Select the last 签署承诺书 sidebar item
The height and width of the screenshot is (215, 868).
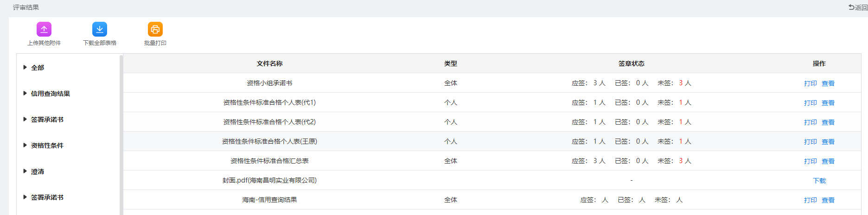click(x=47, y=197)
